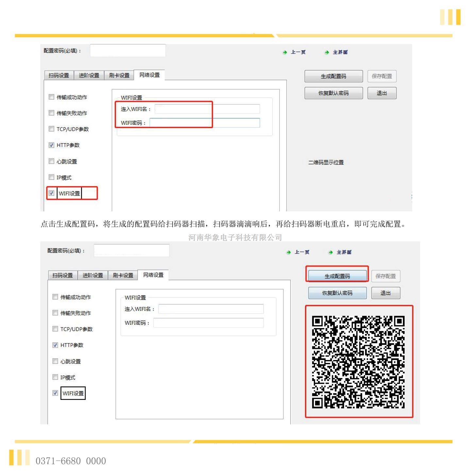The width and height of the screenshot is (470, 476).
Task: Toggle the red-outlined WIFI设置 checkbox
Action: point(51,193)
